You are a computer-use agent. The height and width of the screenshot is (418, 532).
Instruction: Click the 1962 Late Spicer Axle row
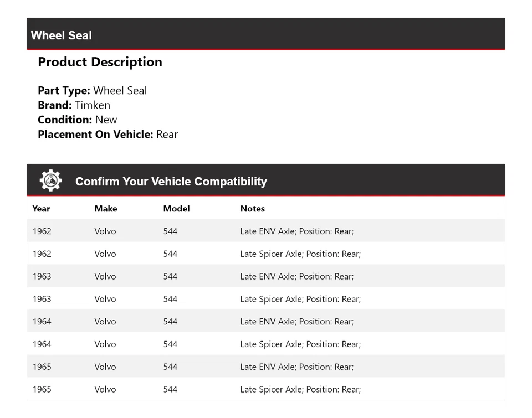(265, 254)
